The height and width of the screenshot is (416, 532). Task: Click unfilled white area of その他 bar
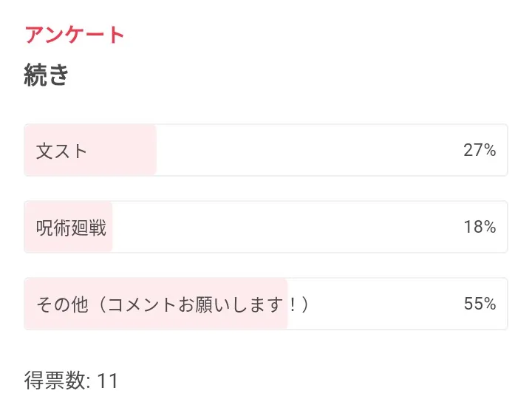(x=369, y=304)
